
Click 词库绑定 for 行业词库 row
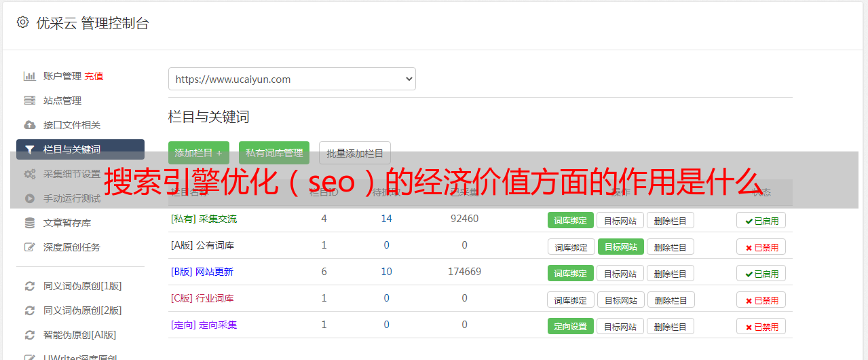pos(571,300)
